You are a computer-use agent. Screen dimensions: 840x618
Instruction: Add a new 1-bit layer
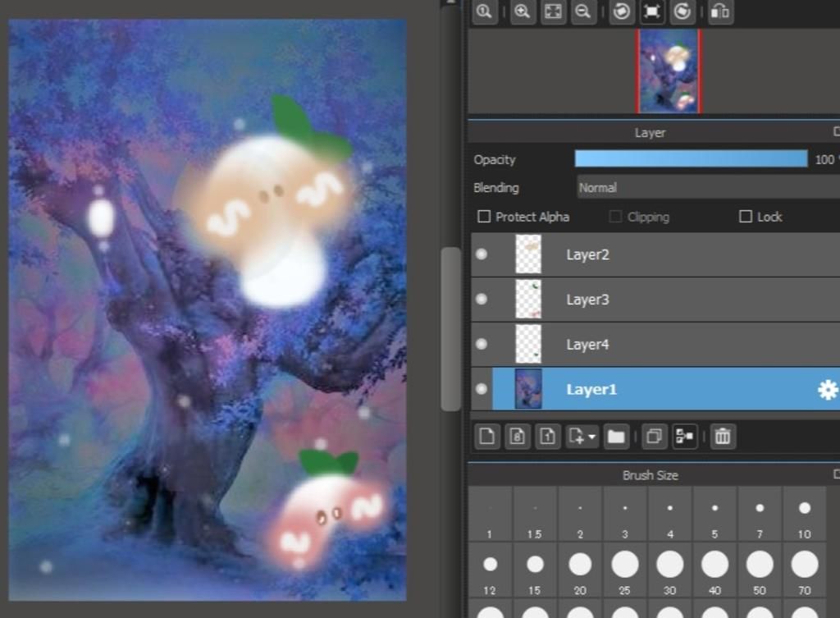(547, 437)
